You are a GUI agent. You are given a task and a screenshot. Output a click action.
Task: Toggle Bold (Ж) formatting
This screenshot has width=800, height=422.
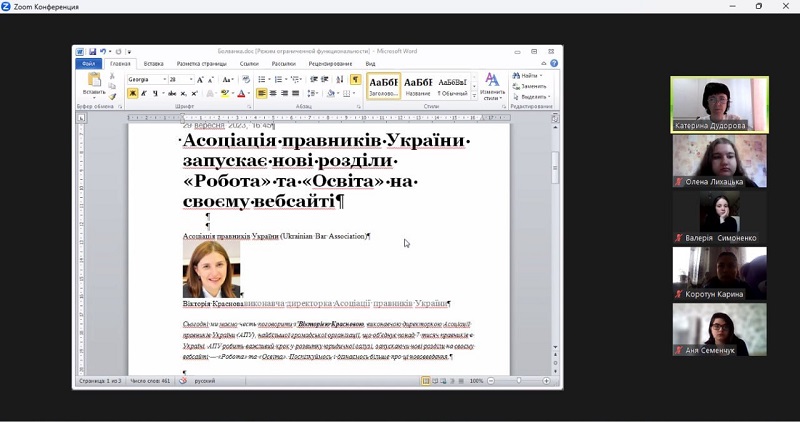tap(133, 93)
